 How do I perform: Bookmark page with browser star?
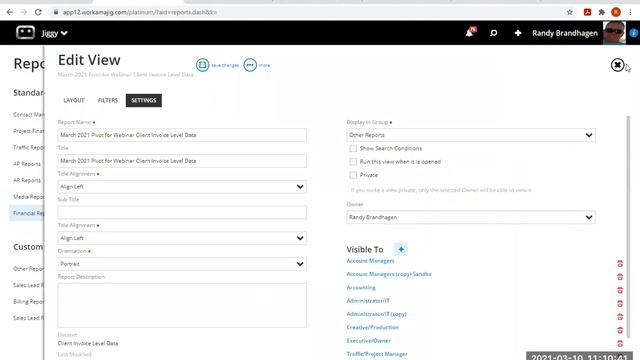click(570, 12)
